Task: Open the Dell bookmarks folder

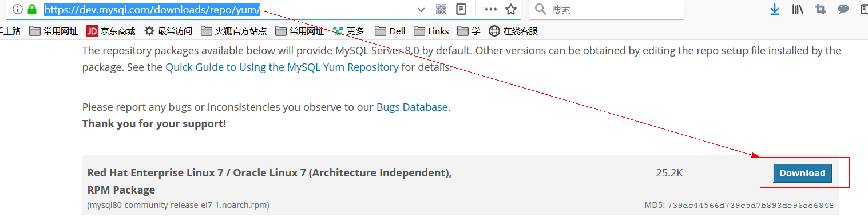Action: pyautogui.click(x=390, y=31)
